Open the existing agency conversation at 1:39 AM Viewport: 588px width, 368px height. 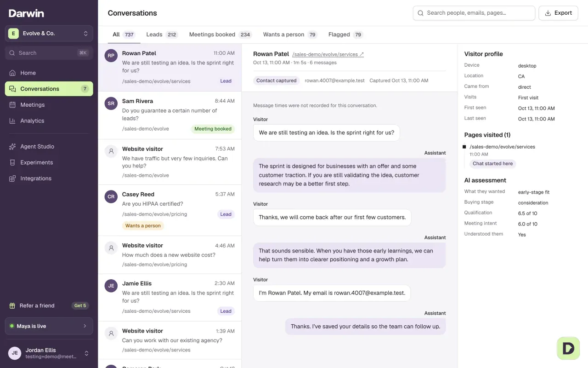click(x=170, y=340)
